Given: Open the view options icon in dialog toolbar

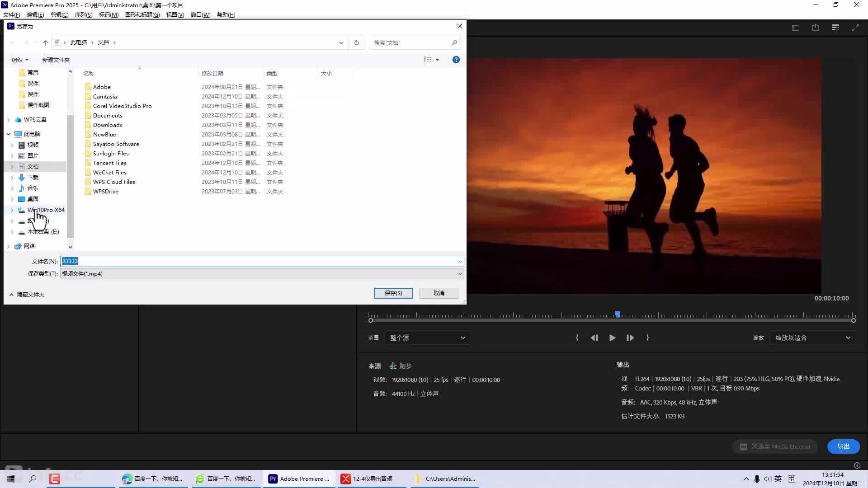Looking at the screenshot, I should [x=428, y=60].
